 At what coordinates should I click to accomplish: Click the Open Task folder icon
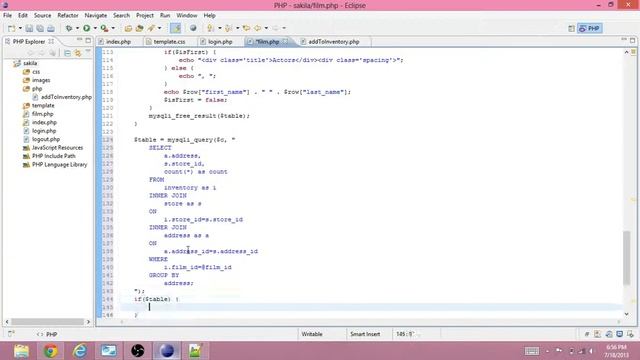[140, 28]
